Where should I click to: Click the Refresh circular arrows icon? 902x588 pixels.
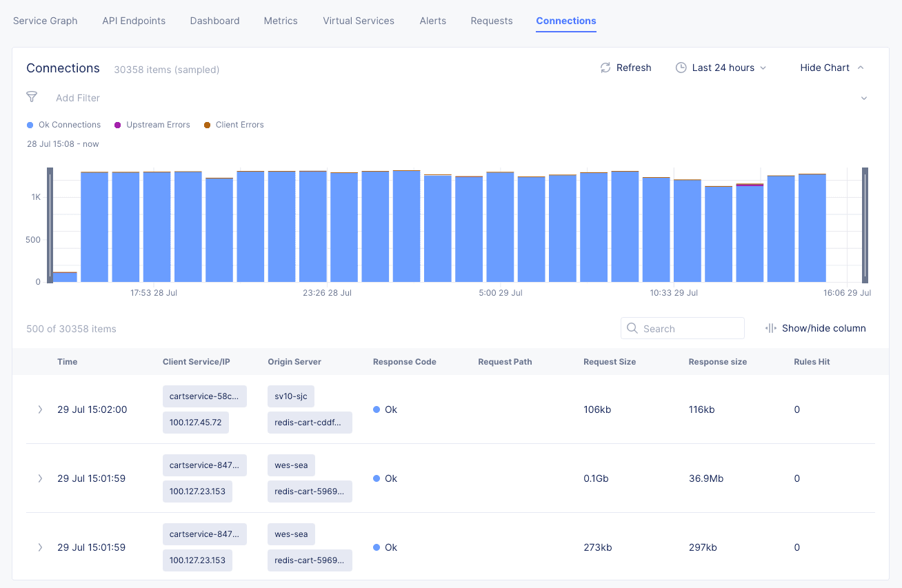coord(605,68)
